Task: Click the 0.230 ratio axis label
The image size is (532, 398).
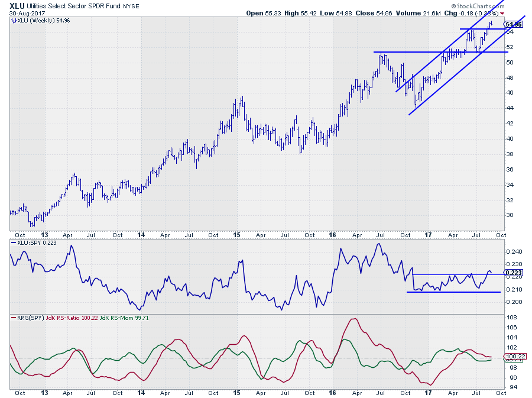Action: click(x=514, y=264)
